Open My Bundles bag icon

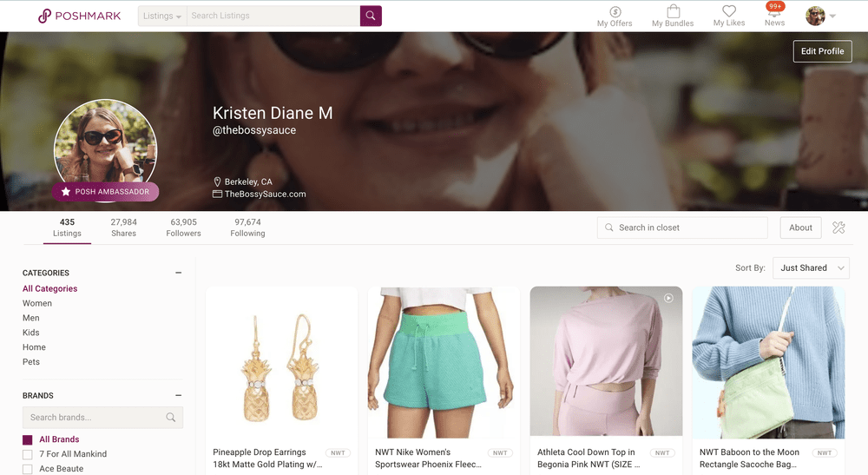tap(674, 11)
